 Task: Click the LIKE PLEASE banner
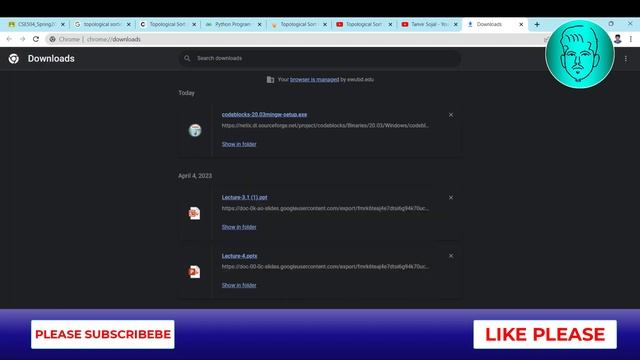coord(545,334)
